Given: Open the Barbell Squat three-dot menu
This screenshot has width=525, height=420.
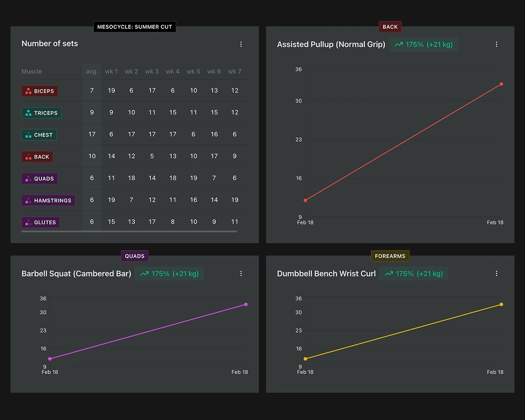Looking at the screenshot, I should 241,273.
